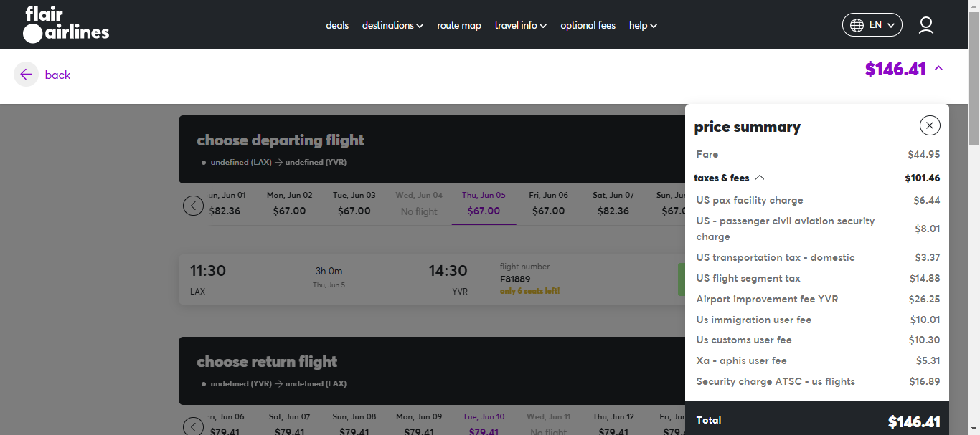Viewport: 980px width, 435px height.
Task: Click the back arrow circle icon
Action: pos(26,75)
